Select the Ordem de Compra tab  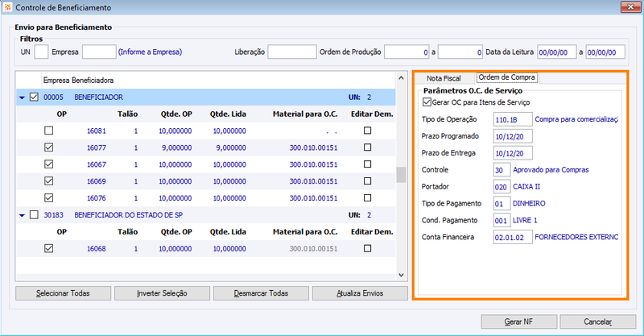click(x=506, y=77)
